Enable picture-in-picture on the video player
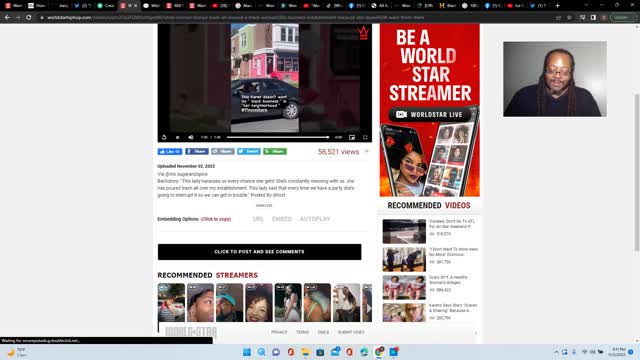 pos(352,138)
